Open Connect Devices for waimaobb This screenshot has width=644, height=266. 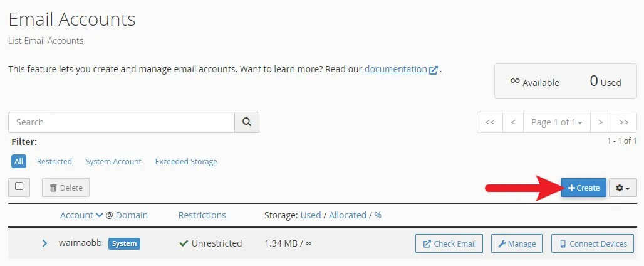pos(592,243)
